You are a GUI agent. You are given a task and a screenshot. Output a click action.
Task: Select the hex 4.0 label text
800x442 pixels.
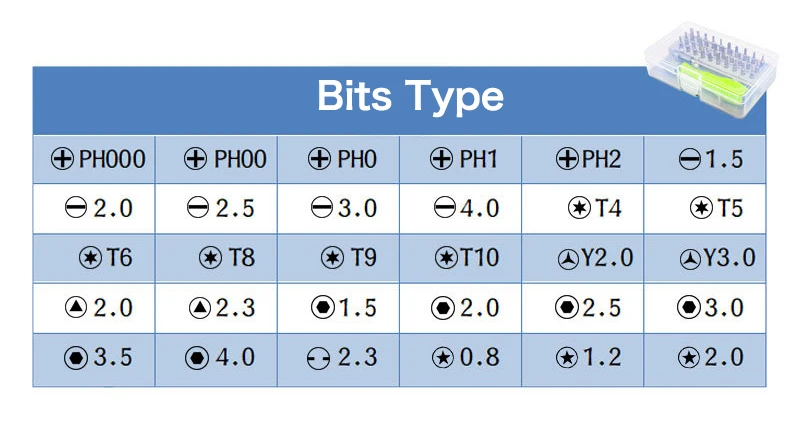tap(235, 357)
